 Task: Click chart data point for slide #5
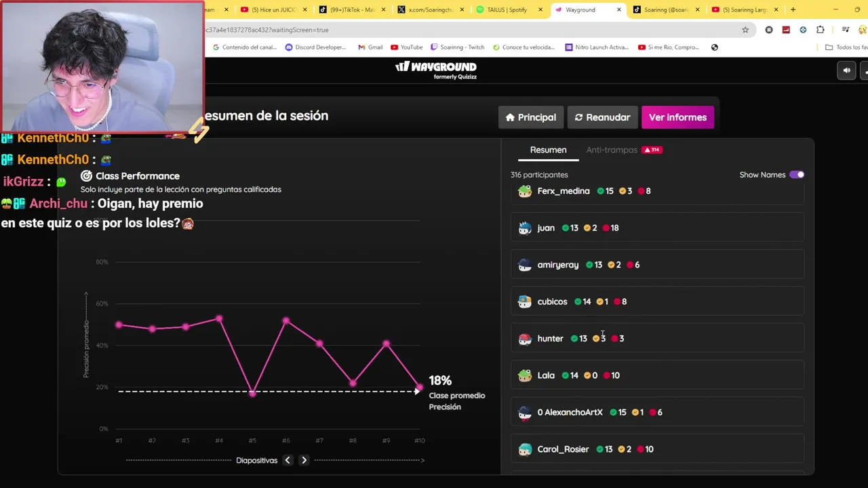[252, 393]
